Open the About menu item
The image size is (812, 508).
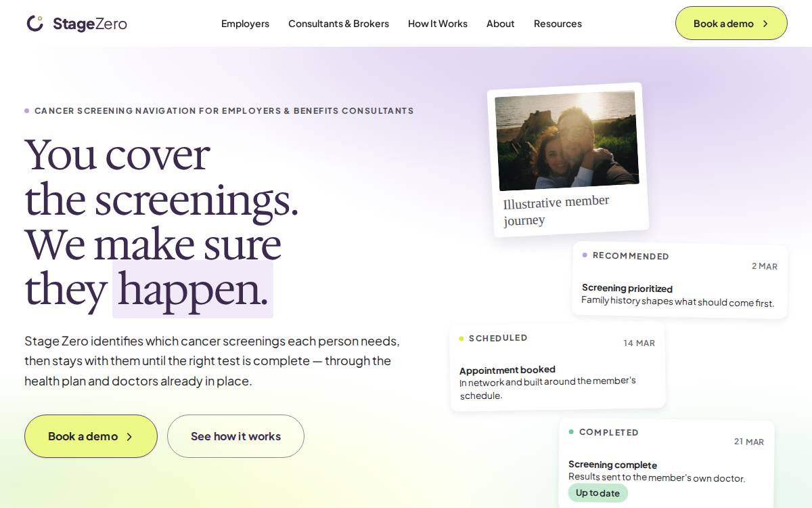click(501, 24)
